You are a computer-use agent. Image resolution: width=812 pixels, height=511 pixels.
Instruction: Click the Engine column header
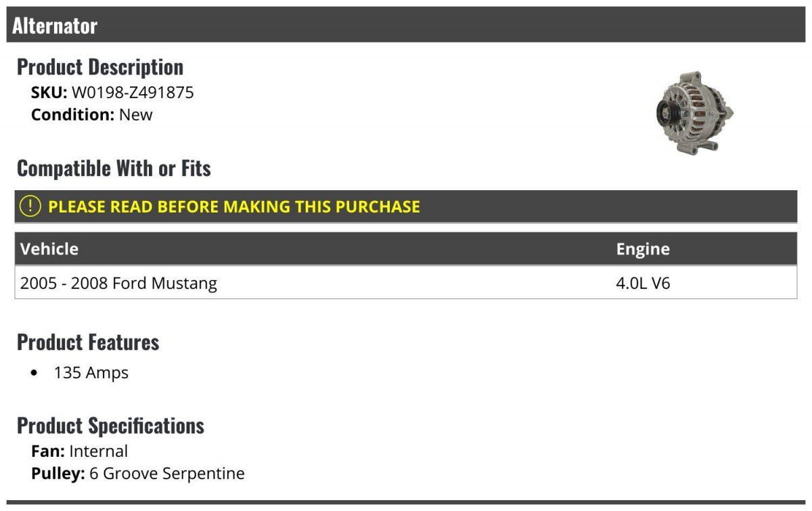coord(643,249)
